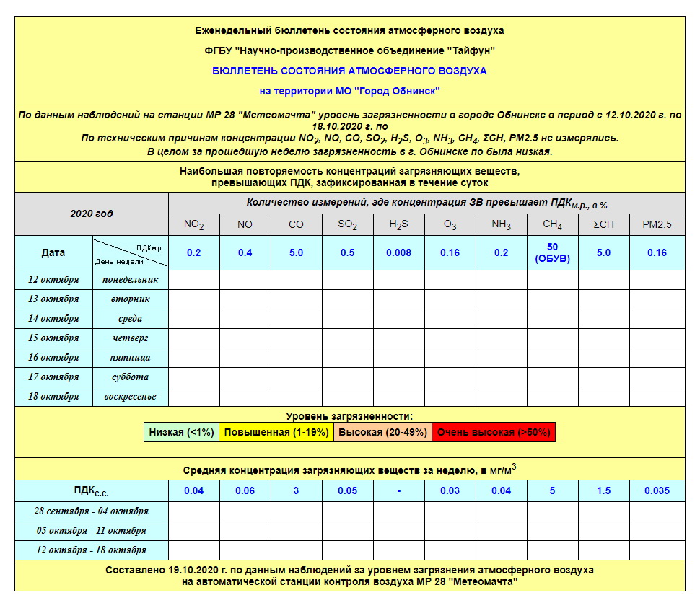The image size is (700, 603).
Task: Click the ΣCH column header
Action: pos(603,224)
